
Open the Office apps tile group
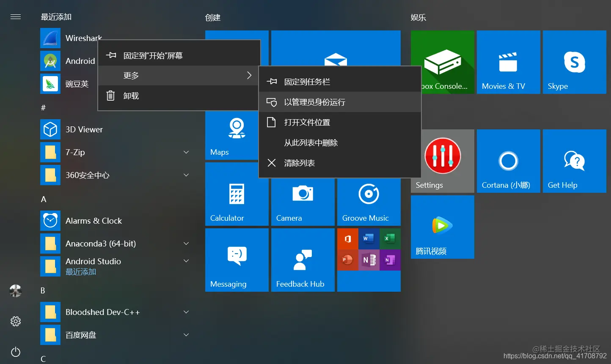click(369, 260)
